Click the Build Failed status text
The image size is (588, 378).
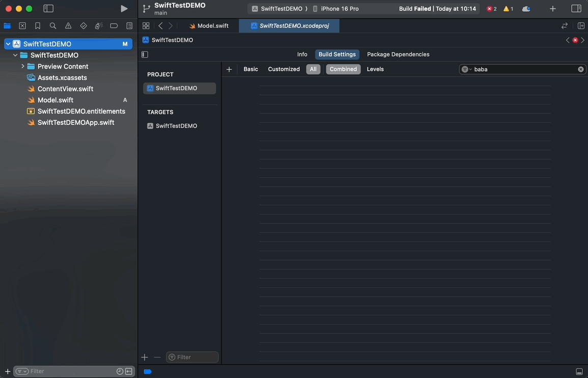437,9
